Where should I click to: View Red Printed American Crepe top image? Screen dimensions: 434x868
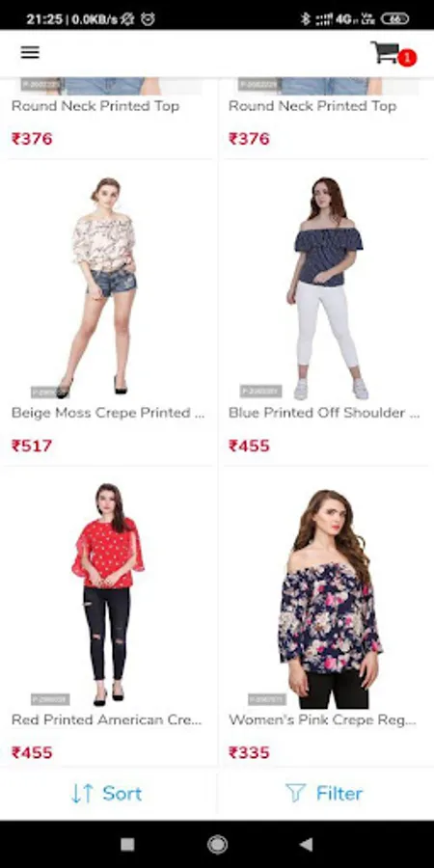108,595
